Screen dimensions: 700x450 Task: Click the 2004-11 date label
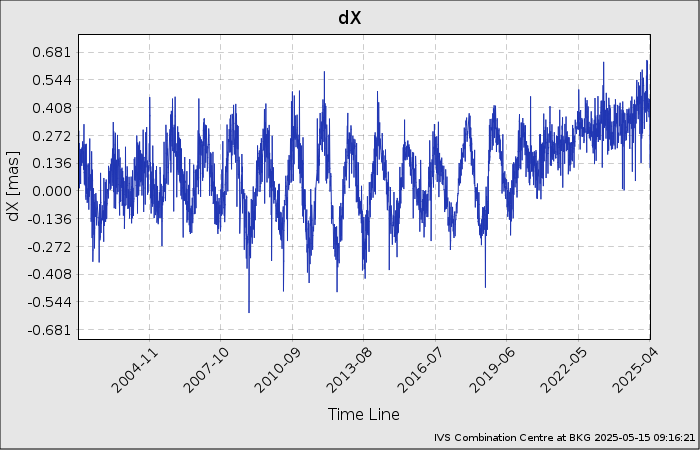click(134, 370)
